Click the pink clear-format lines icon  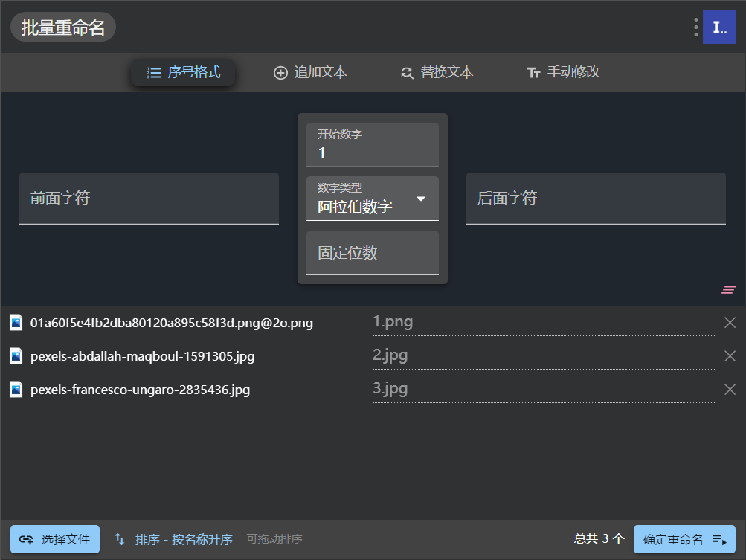point(728,289)
